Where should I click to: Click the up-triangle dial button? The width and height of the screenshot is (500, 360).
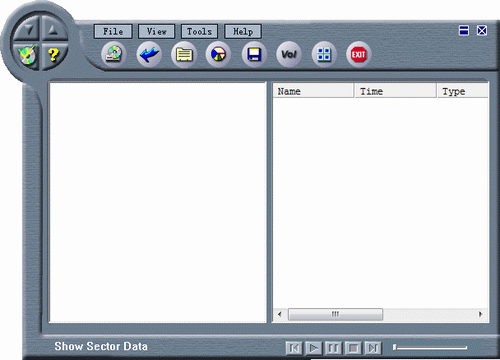pyautogui.click(x=53, y=30)
